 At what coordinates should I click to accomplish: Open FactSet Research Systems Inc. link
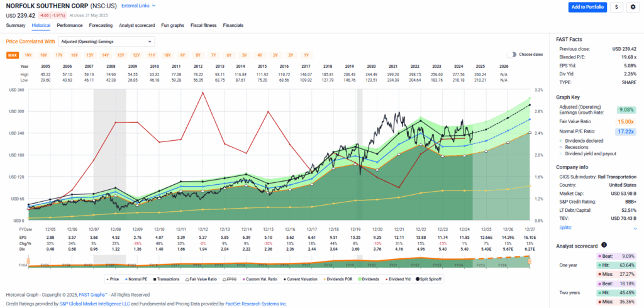pyautogui.click(x=257, y=304)
